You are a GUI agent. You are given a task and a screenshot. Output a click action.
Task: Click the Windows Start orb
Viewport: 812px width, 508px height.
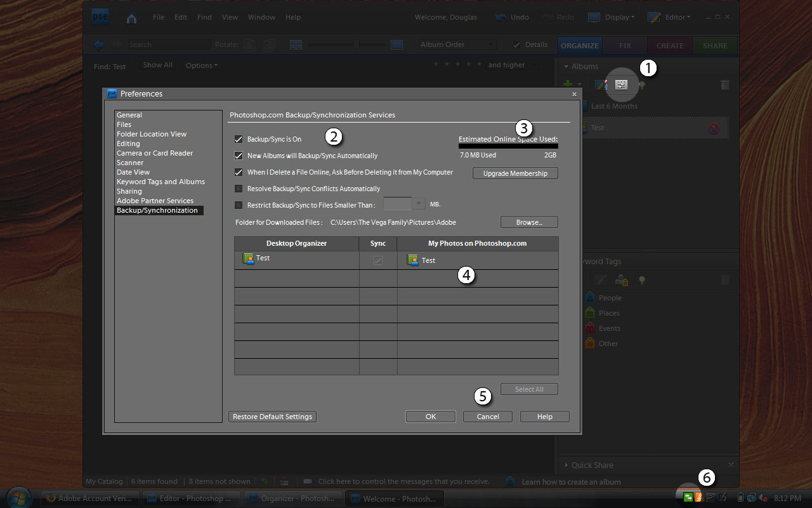pyautogui.click(x=18, y=498)
